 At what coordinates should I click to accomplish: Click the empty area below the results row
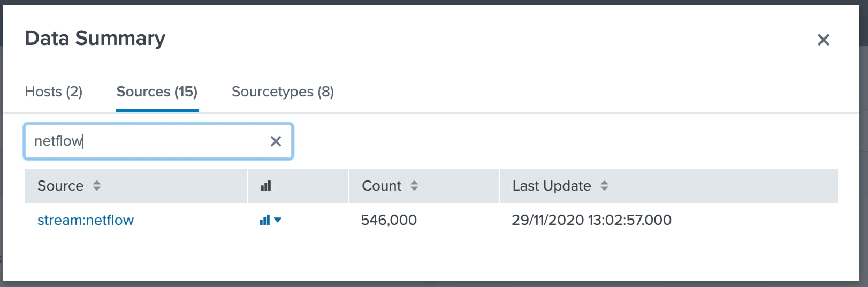(428, 257)
